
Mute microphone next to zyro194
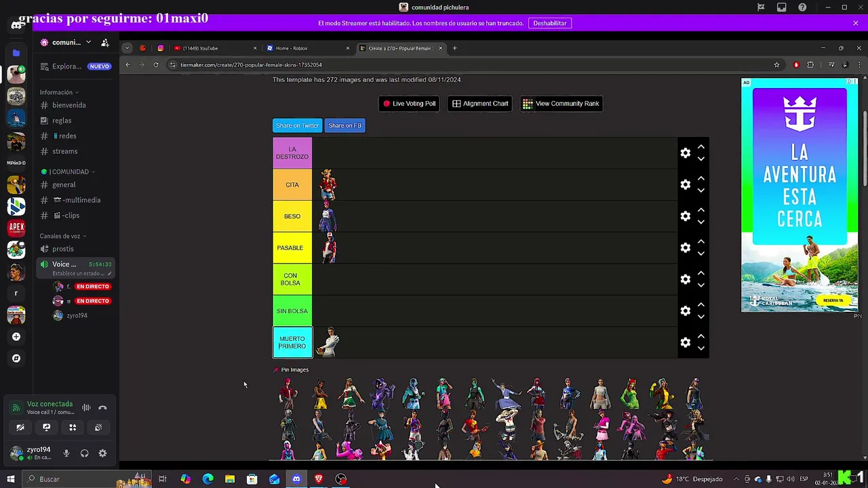coord(66,453)
